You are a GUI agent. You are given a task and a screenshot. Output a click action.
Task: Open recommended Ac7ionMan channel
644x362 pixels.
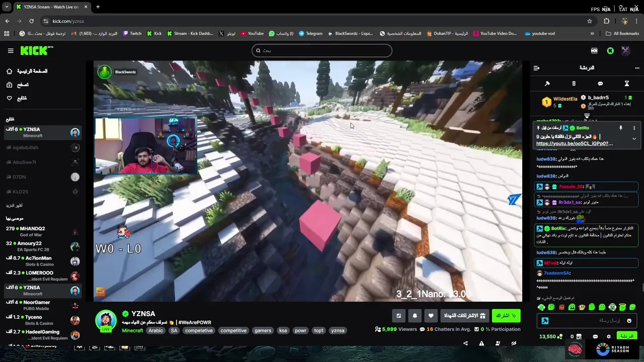click(43, 261)
